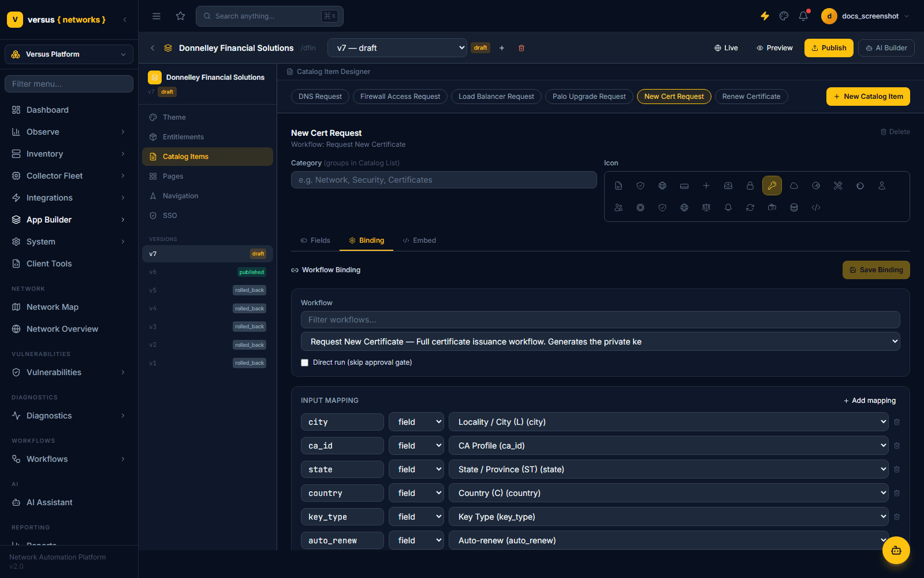Delete the state mapping row
The image size is (924, 578).
[x=897, y=469]
